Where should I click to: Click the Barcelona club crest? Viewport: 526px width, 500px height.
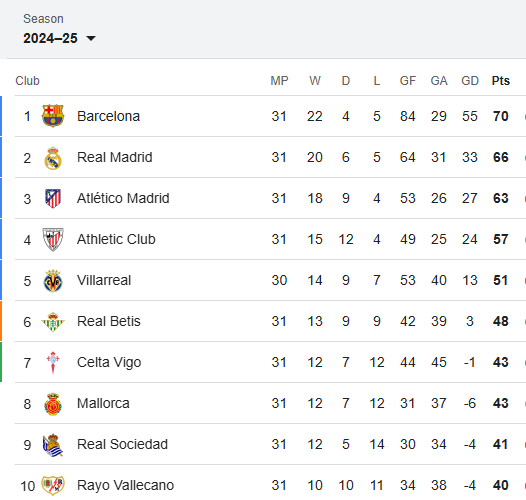(53, 116)
